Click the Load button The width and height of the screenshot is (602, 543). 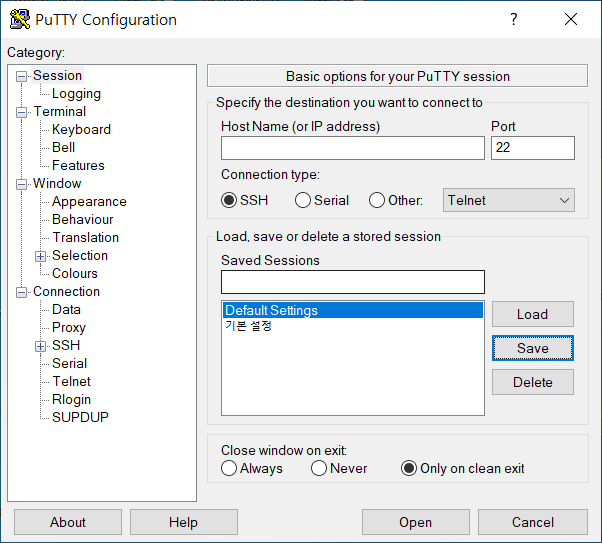coord(533,314)
